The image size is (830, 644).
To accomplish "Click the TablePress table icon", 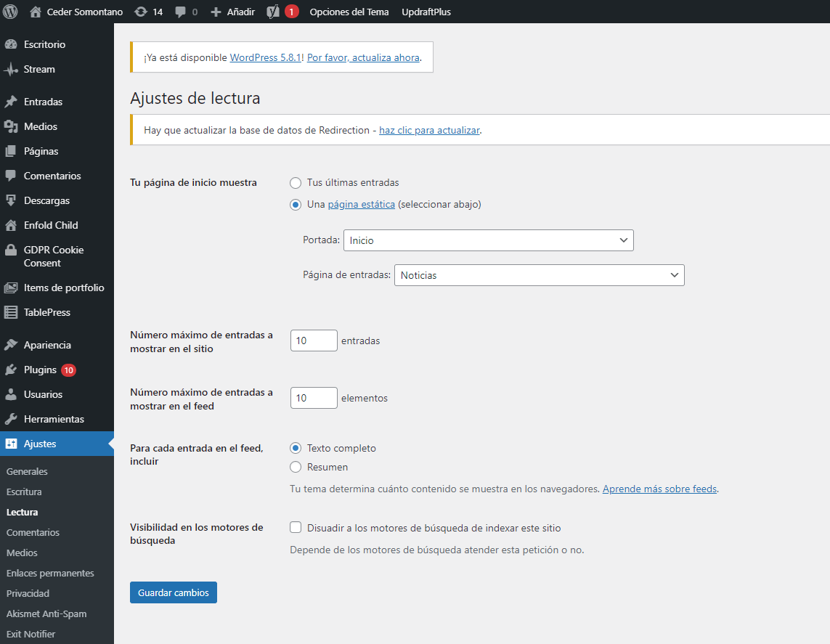I will [x=11, y=312].
